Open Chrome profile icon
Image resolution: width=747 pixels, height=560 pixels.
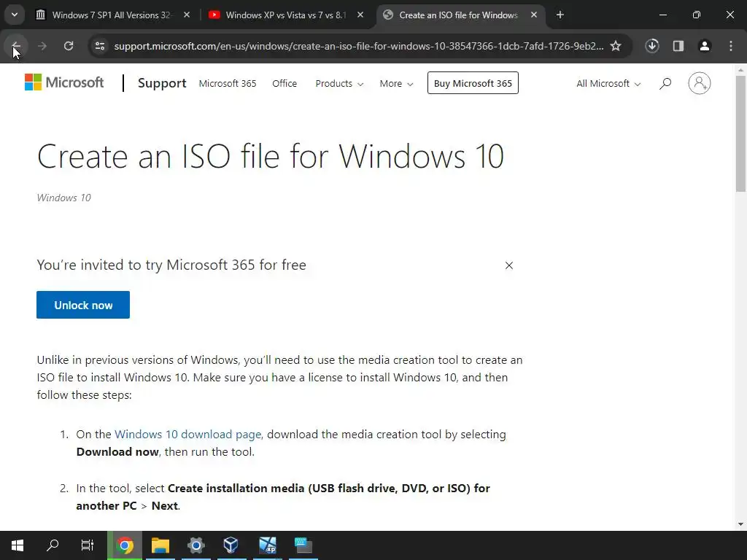point(705,46)
